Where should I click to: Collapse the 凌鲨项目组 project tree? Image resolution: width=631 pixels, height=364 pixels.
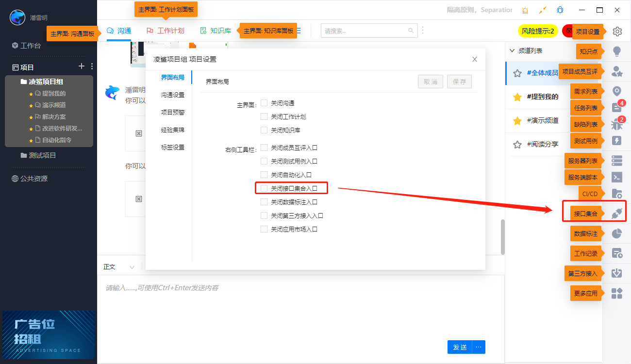click(42, 82)
